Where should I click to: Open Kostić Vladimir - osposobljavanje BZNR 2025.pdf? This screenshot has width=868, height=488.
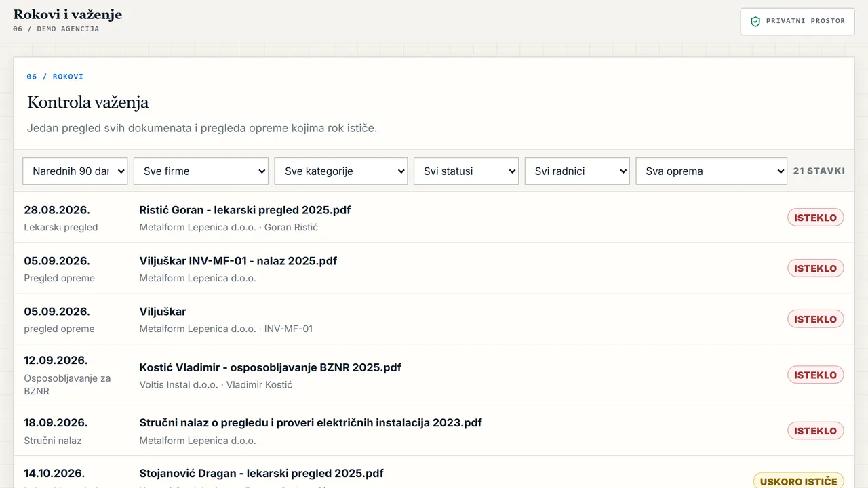[x=271, y=367]
